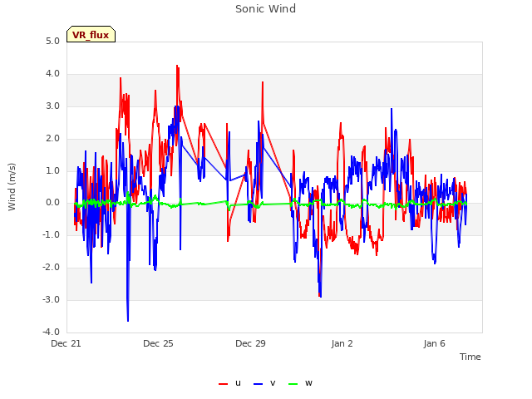Click the Sonic Wind chart title
This screenshot has width=532, height=399.
266,9
